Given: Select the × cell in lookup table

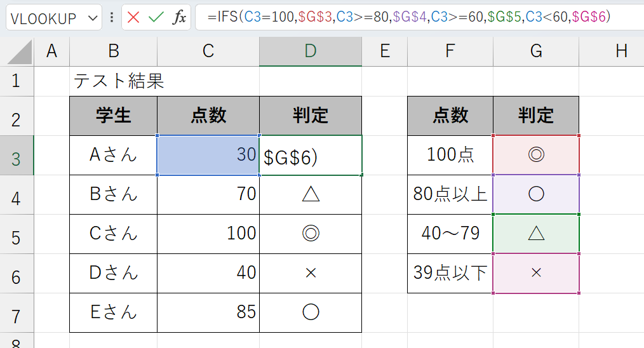Looking at the screenshot, I should pyautogui.click(x=536, y=273).
